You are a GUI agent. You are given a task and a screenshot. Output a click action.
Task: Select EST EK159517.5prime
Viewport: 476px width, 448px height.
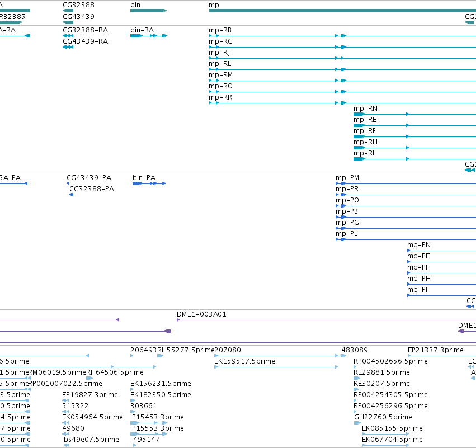244,361
